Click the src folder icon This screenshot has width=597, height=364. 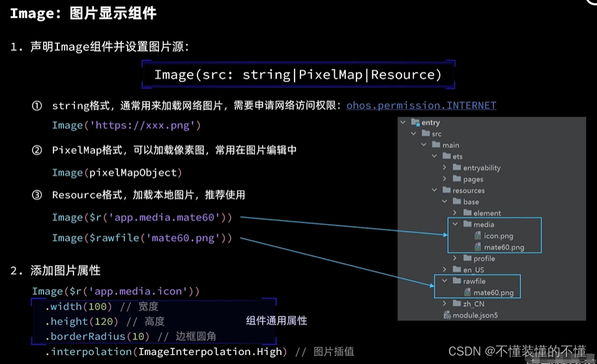(x=426, y=133)
